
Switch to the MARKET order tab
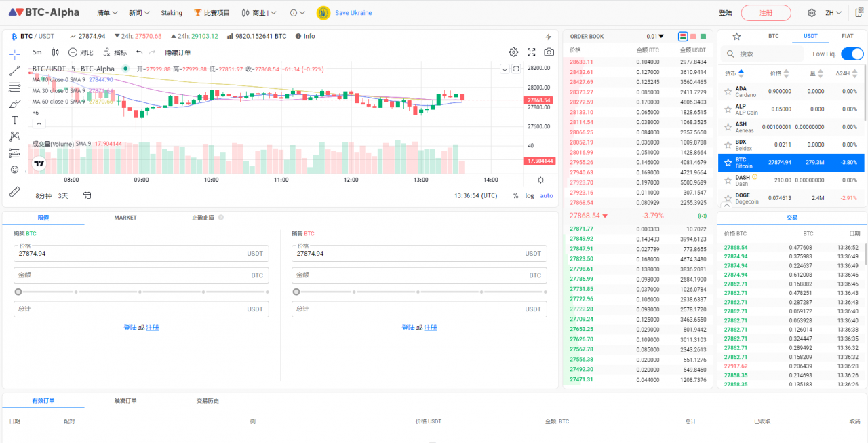[x=125, y=218]
